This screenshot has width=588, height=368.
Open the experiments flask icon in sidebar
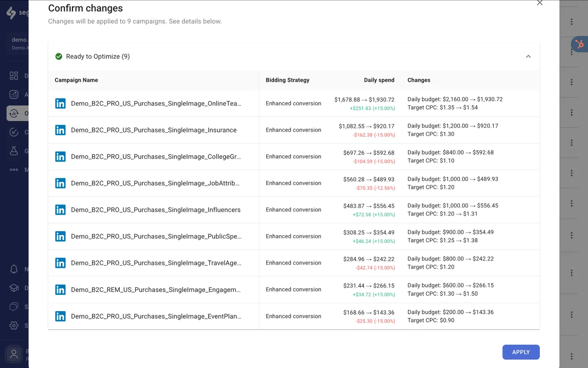14,151
